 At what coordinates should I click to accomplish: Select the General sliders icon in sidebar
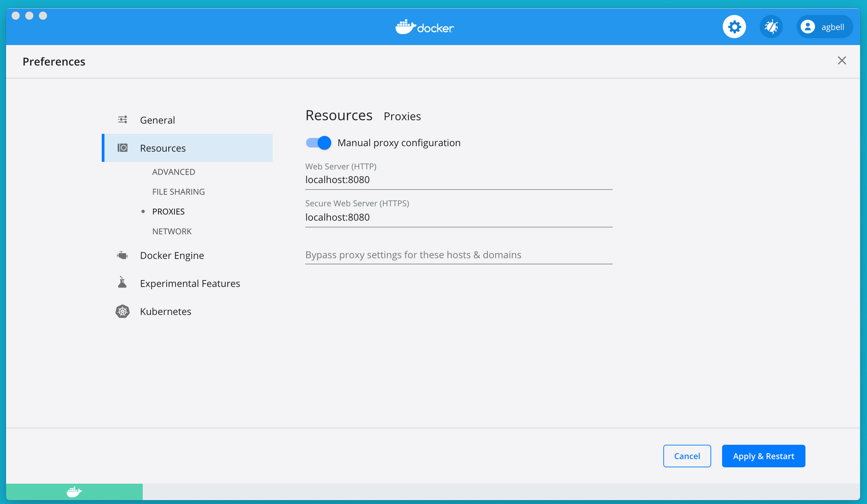[122, 119]
